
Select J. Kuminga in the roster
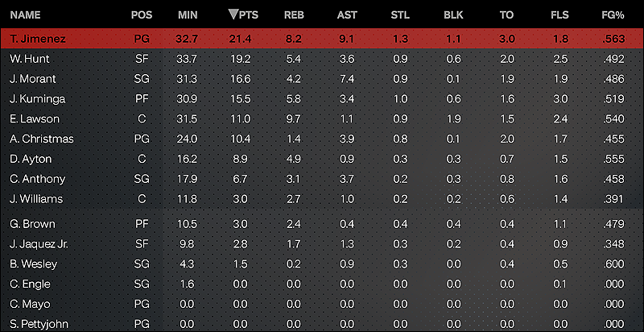pos(322,99)
